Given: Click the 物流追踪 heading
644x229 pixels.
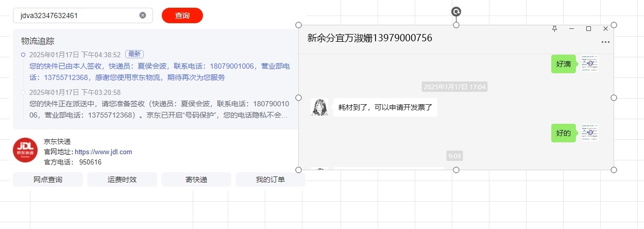Looking at the screenshot, I should point(38,41).
